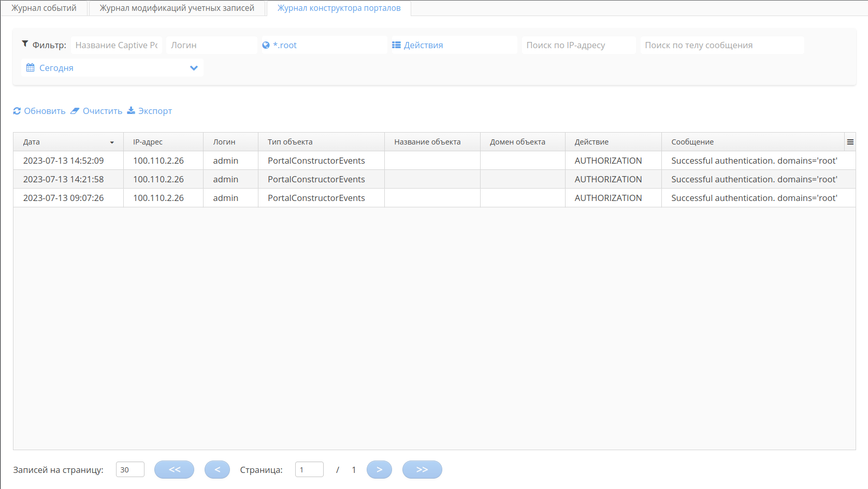Go to first page with << button

(175, 470)
